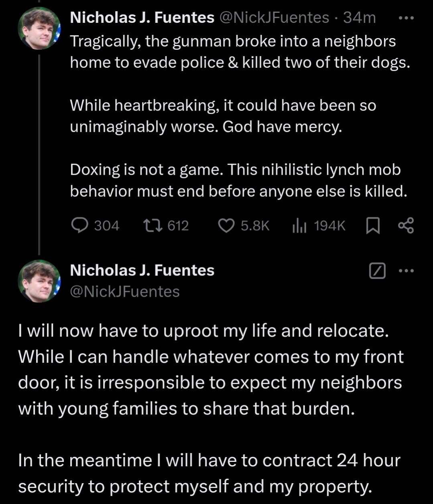Open Nicholas J. Fuentes name in top tweet
The height and width of the screenshot is (504, 433).
142,18
